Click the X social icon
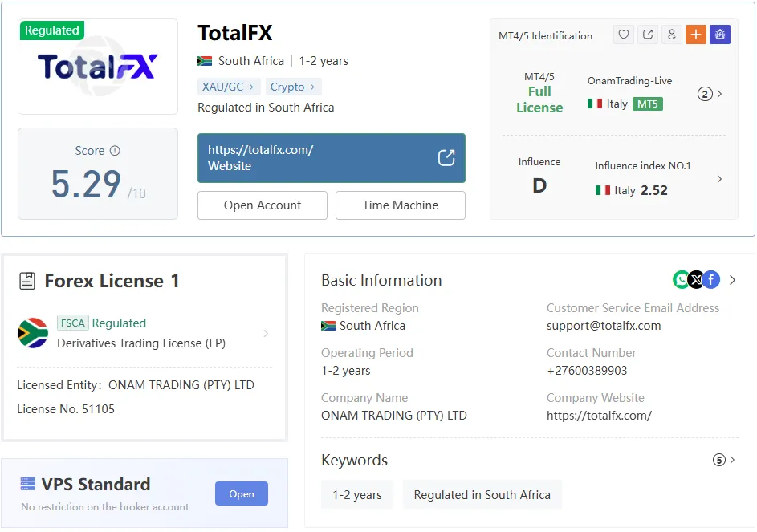The width and height of the screenshot is (757, 532). [696, 279]
